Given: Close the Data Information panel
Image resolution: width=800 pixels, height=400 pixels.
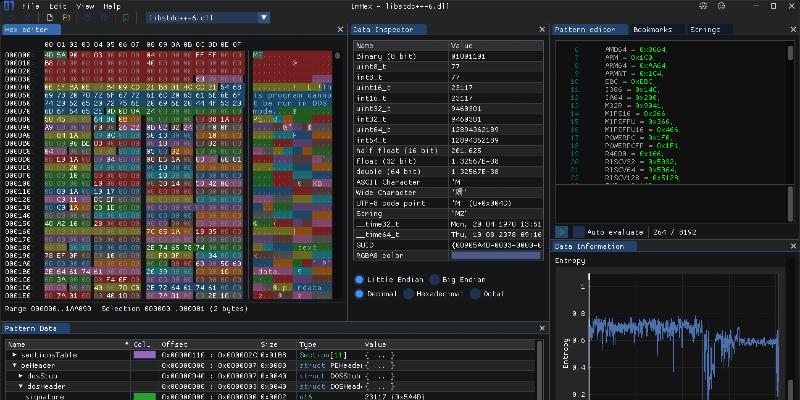Looking at the screenshot, I should 792,245.
